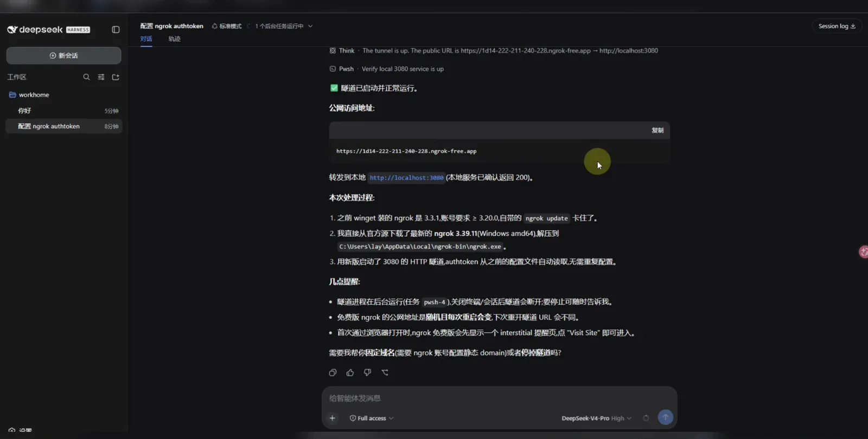Search the workspace conversations
The width and height of the screenshot is (868, 439).
pyautogui.click(x=86, y=77)
